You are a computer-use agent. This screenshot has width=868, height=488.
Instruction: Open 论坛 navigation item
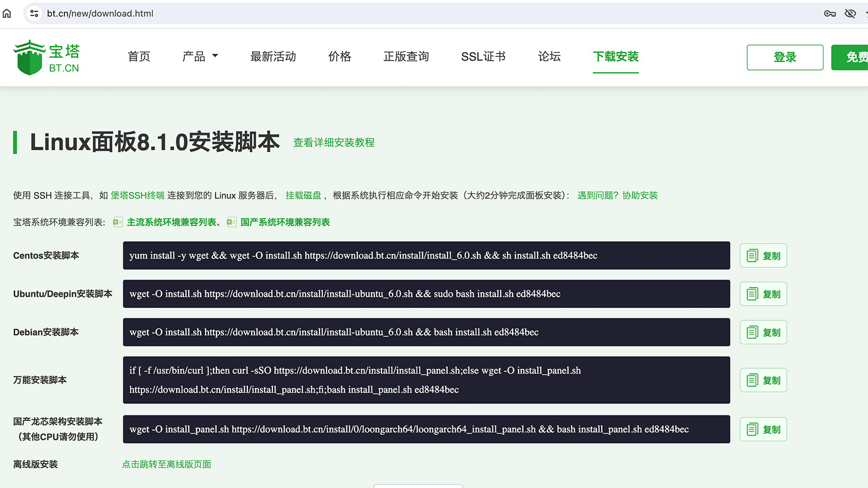(x=549, y=56)
